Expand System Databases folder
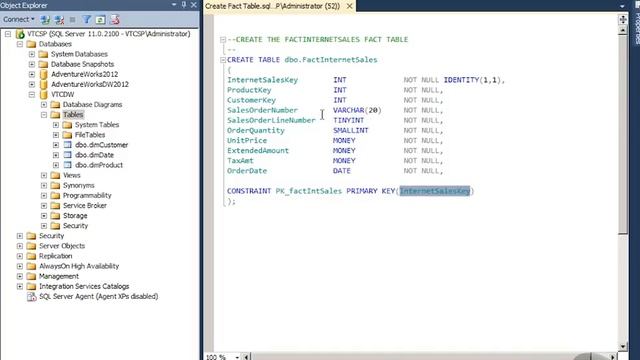The height and width of the screenshot is (360, 640). (x=32, y=54)
